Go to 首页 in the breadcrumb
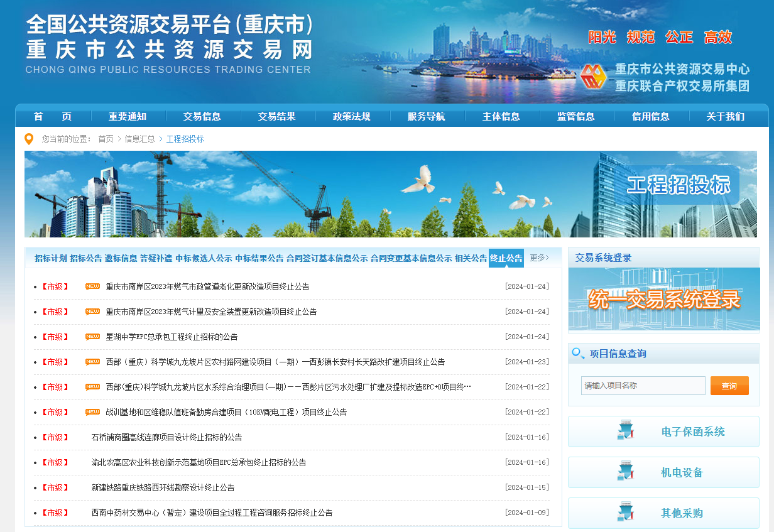 pyautogui.click(x=106, y=139)
